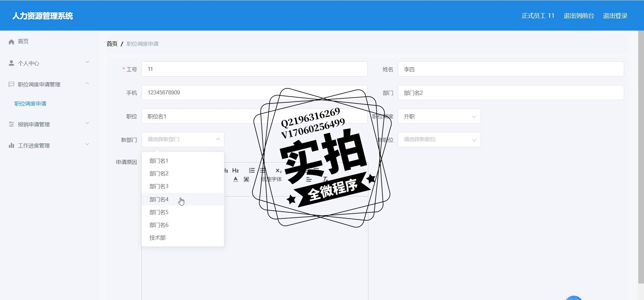Screen dimensions: 644x300
Task: Select 部门名6 from the dropdown list
Action: 183,225
